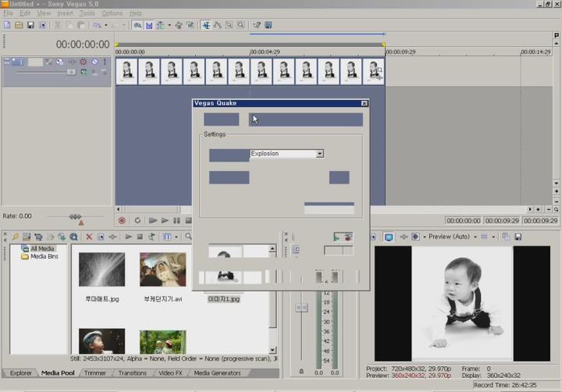The image size is (562, 392).
Task: Toggle Auto Preview in Media Pool toolbar
Action: click(x=151, y=237)
